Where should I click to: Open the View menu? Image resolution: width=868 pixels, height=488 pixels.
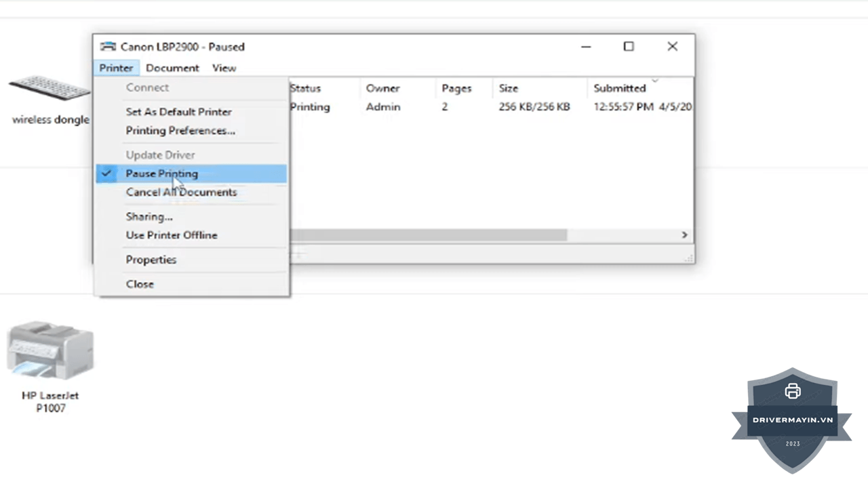(x=224, y=68)
